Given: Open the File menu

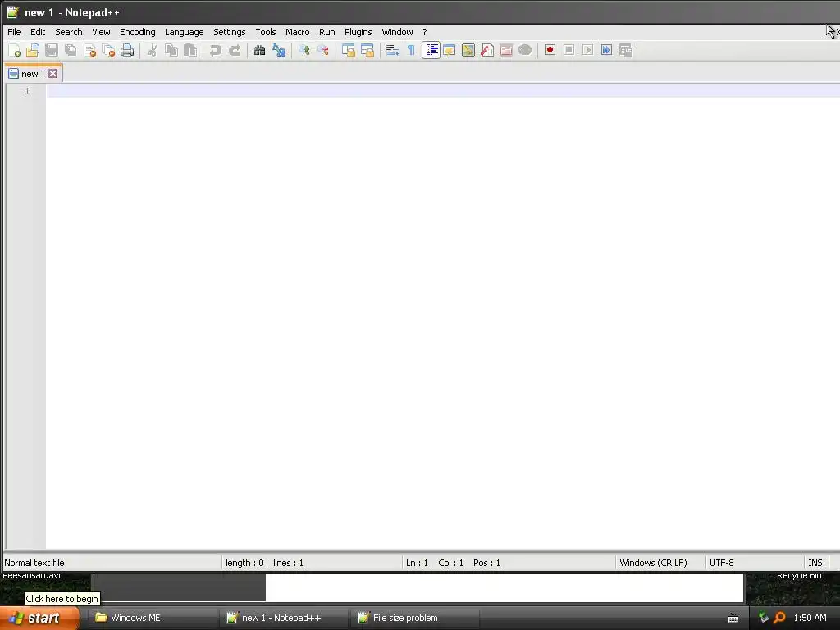Looking at the screenshot, I should point(14,32).
